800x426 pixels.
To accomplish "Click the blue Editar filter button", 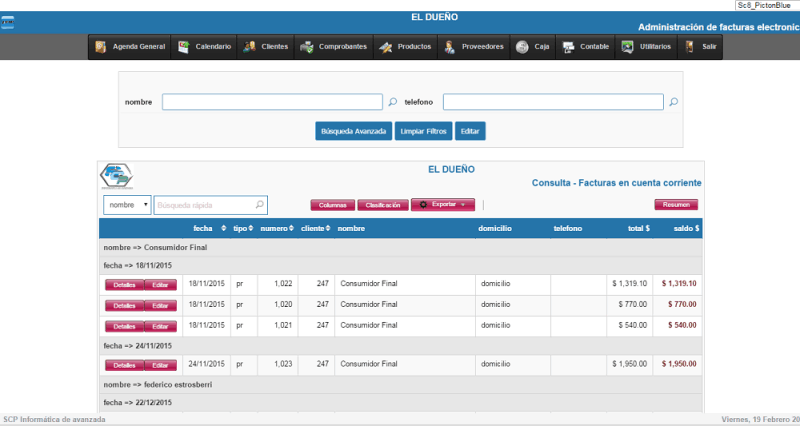I will (470, 131).
